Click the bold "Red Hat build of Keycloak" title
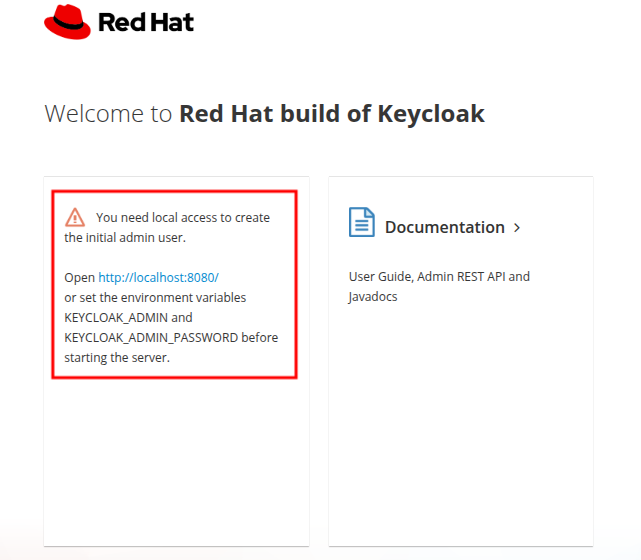 pos(331,113)
